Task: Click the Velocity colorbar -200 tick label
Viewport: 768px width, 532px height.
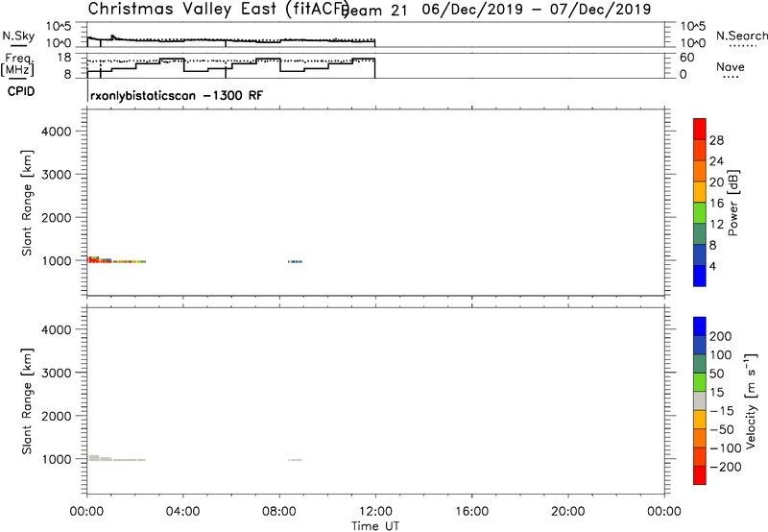Action: (726, 467)
